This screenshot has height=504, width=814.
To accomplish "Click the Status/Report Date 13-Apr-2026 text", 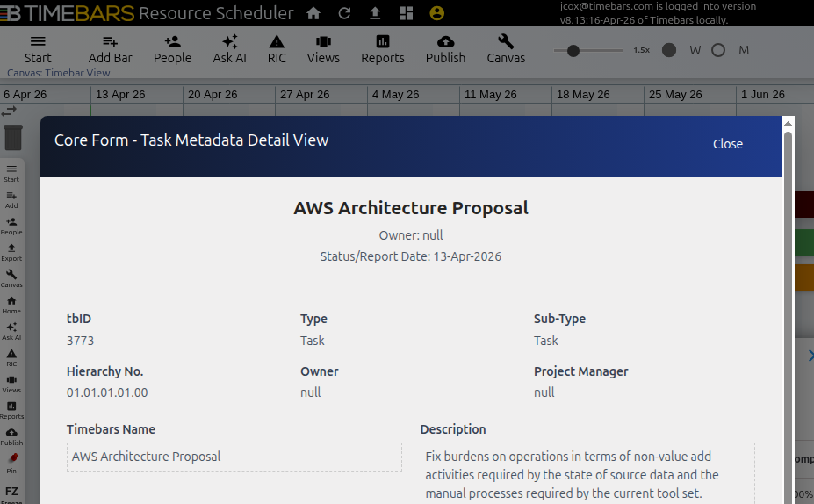I will point(411,256).
